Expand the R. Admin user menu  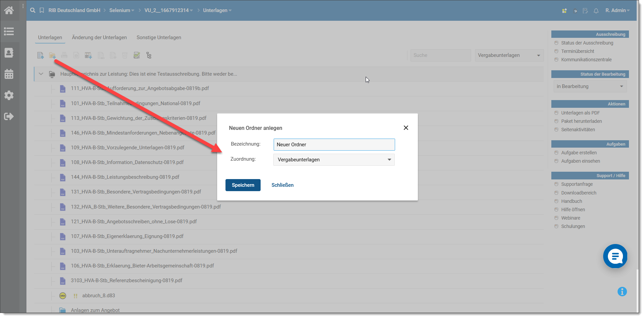tap(617, 10)
